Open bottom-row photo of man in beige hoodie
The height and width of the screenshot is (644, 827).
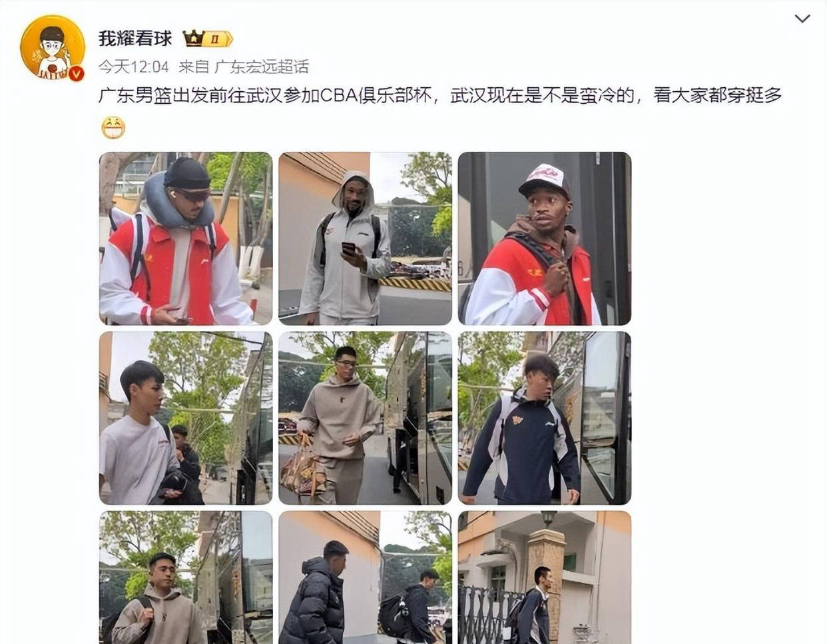(186, 577)
